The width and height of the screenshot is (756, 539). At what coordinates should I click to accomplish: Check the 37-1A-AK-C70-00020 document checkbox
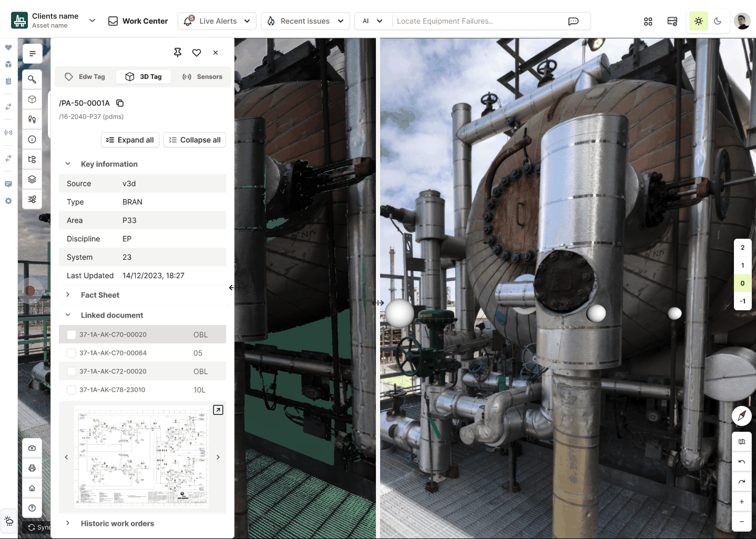click(x=71, y=335)
